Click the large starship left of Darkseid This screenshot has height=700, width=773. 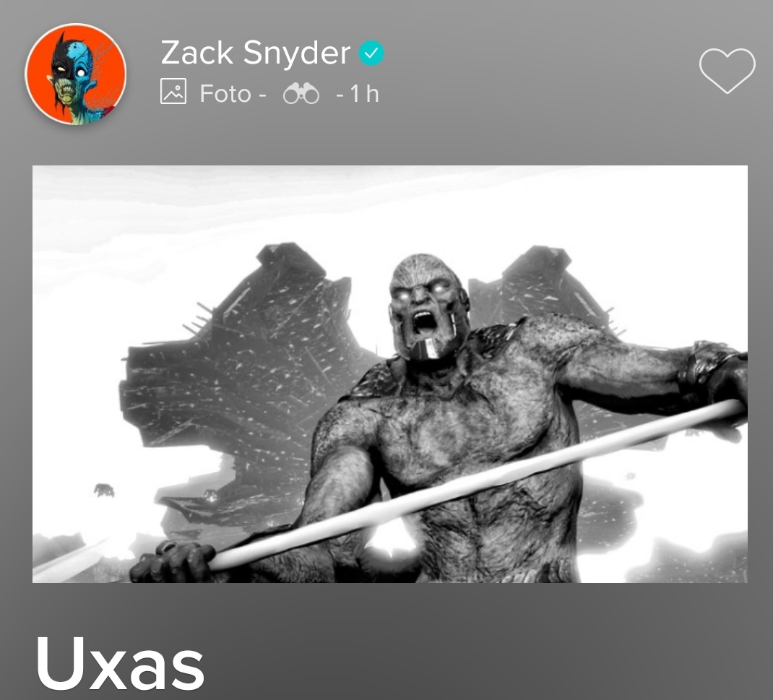click(x=241, y=375)
